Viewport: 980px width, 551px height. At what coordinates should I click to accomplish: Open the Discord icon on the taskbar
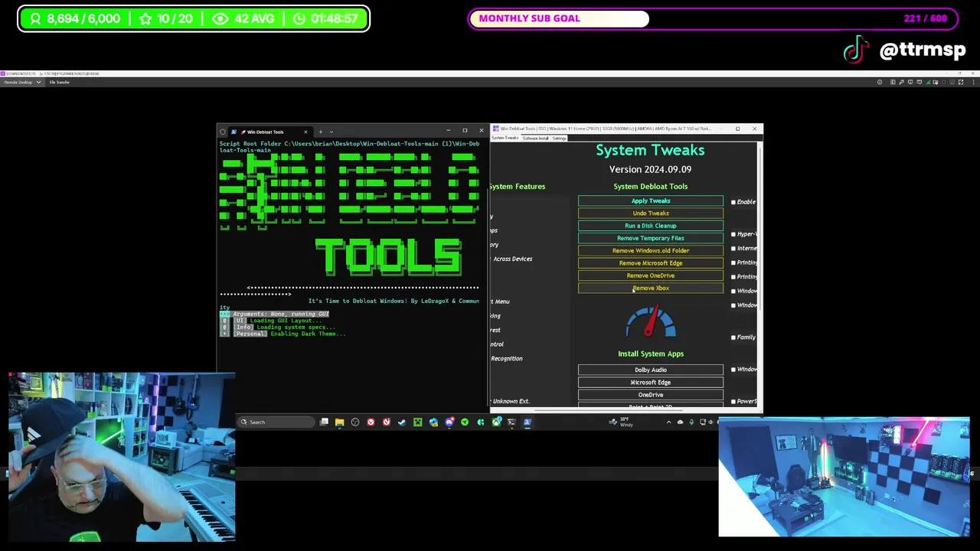[x=449, y=422]
